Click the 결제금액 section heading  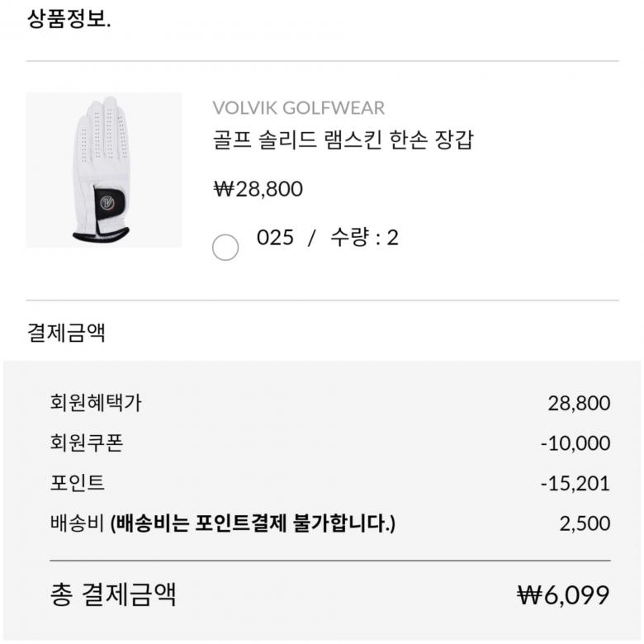tap(66, 333)
